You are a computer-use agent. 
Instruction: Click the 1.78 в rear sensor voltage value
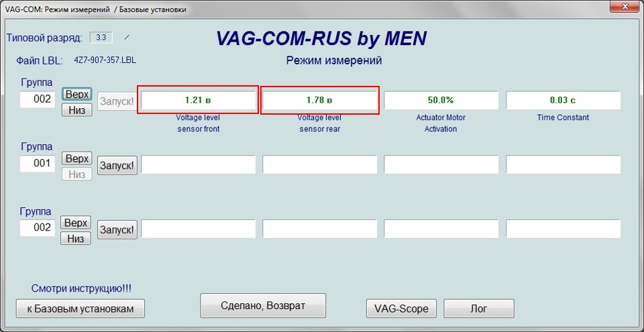319,100
